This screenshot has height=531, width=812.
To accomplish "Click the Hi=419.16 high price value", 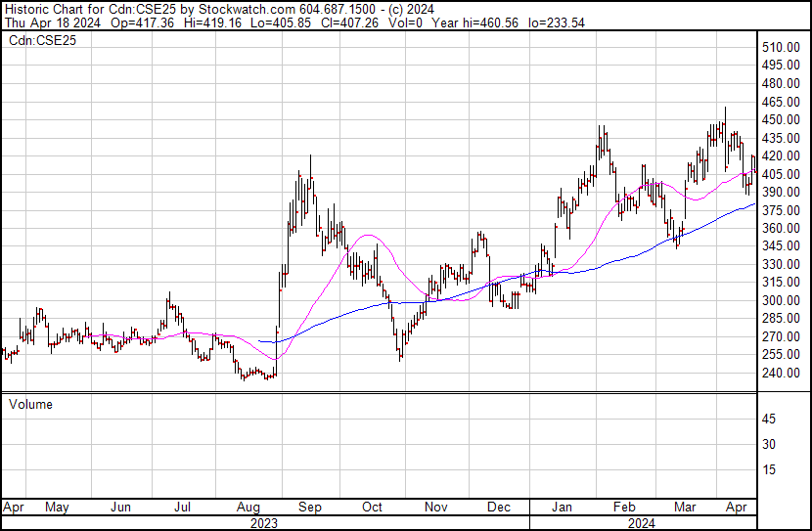I will click(x=203, y=23).
